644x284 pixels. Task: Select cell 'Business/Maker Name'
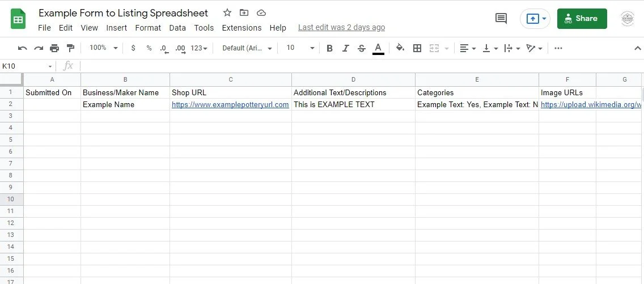click(x=125, y=93)
